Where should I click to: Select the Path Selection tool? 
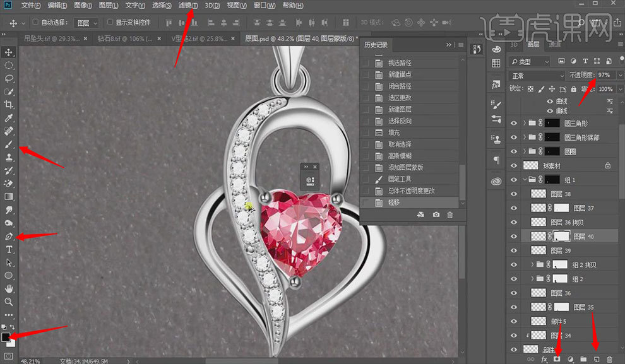point(9,262)
